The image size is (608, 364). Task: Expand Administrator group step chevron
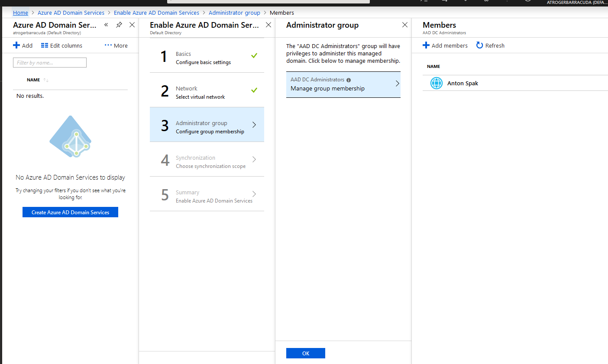pos(254,125)
